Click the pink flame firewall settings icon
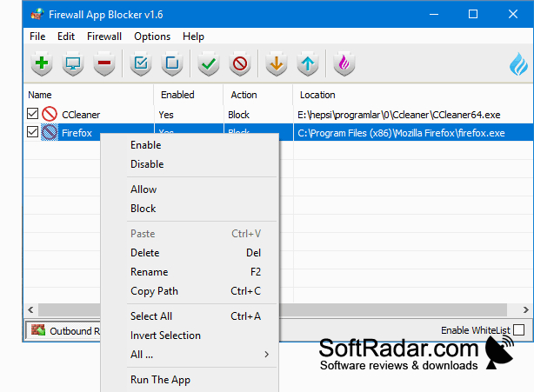Screen dimensions: 534x392 [344, 63]
